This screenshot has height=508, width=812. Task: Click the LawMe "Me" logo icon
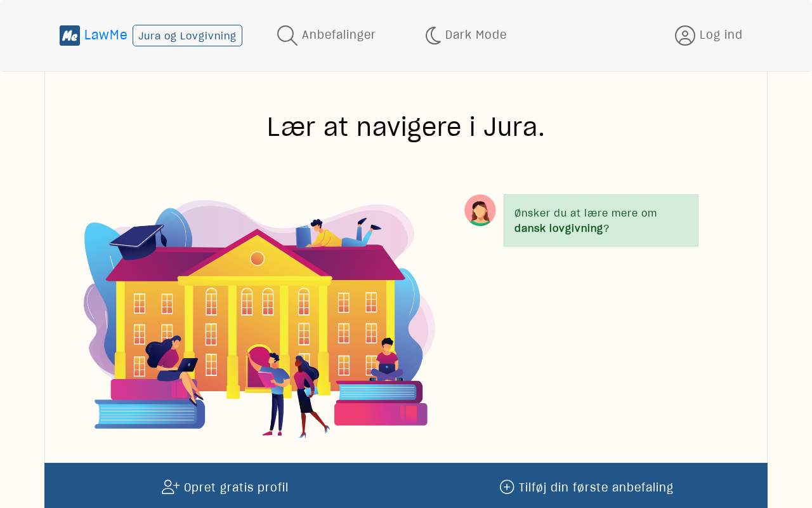[70, 36]
